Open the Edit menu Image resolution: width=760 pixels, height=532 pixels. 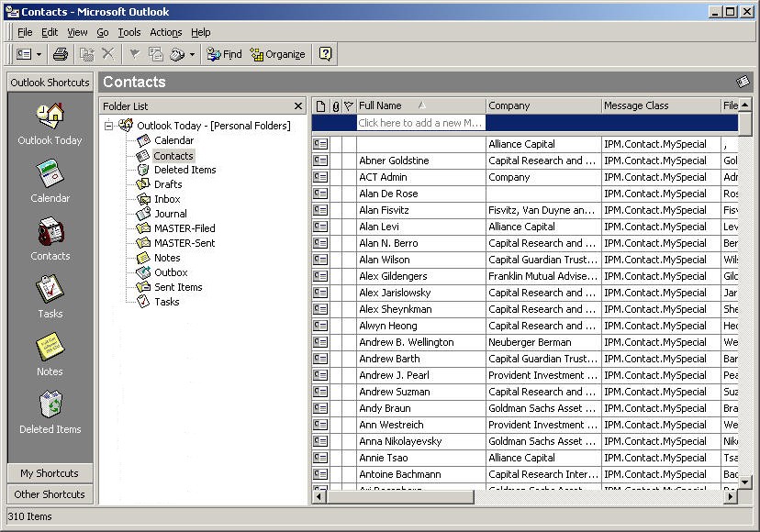coord(50,32)
